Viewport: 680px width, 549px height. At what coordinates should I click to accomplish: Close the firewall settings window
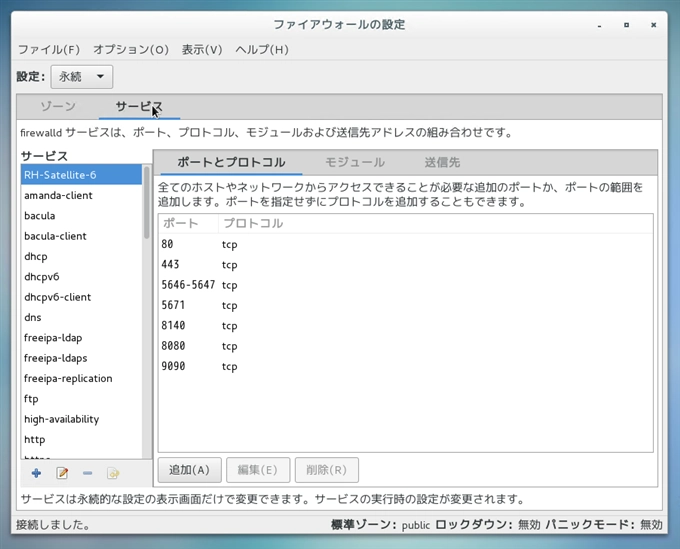click(654, 25)
